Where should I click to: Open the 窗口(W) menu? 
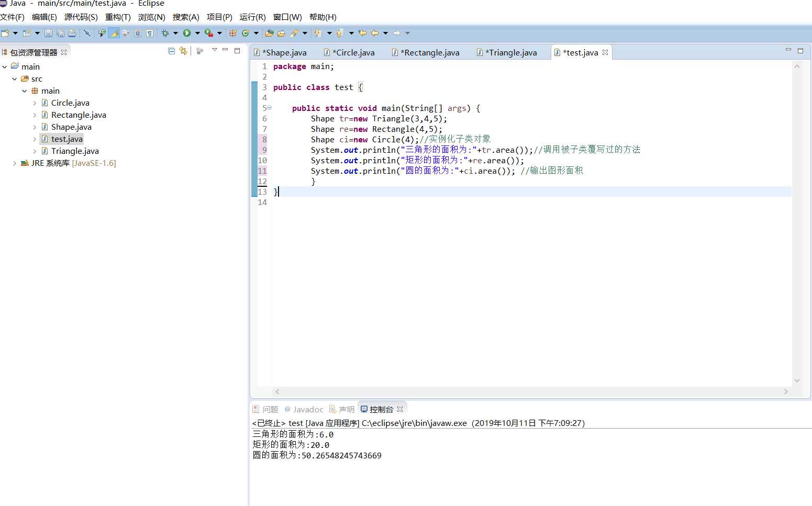coord(287,17)
